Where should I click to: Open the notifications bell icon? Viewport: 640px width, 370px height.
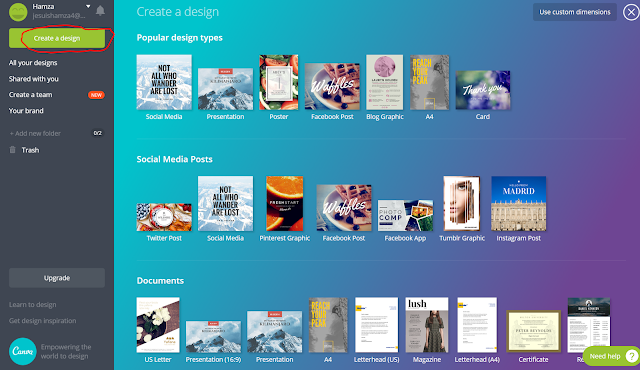pos(100,11)
